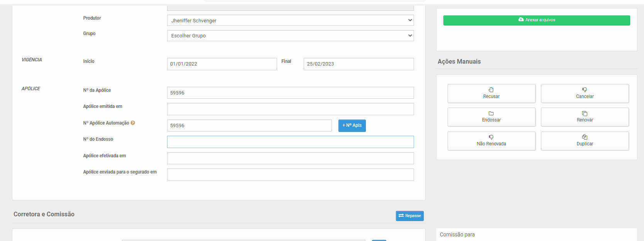Image resolution: width=644 pixels, height=241 pixels.
Task: Click the Recusar hand icon
Action: [x=491, y=90]
